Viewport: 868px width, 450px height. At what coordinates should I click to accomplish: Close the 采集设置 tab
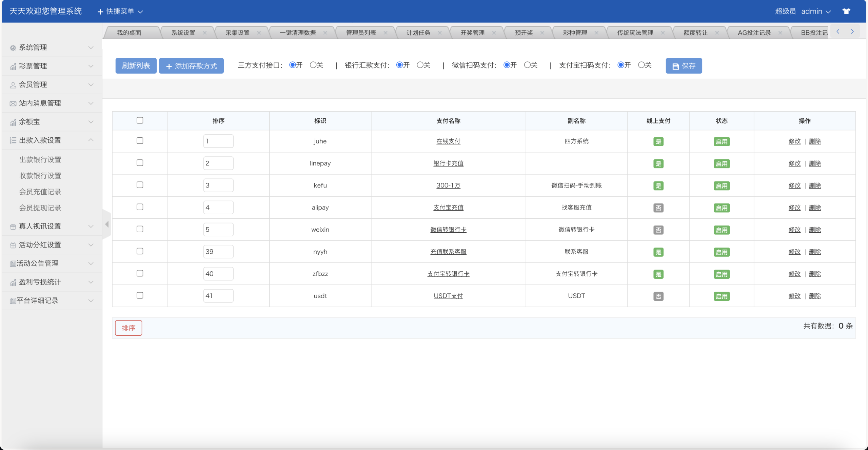click(x=259, y=33)
